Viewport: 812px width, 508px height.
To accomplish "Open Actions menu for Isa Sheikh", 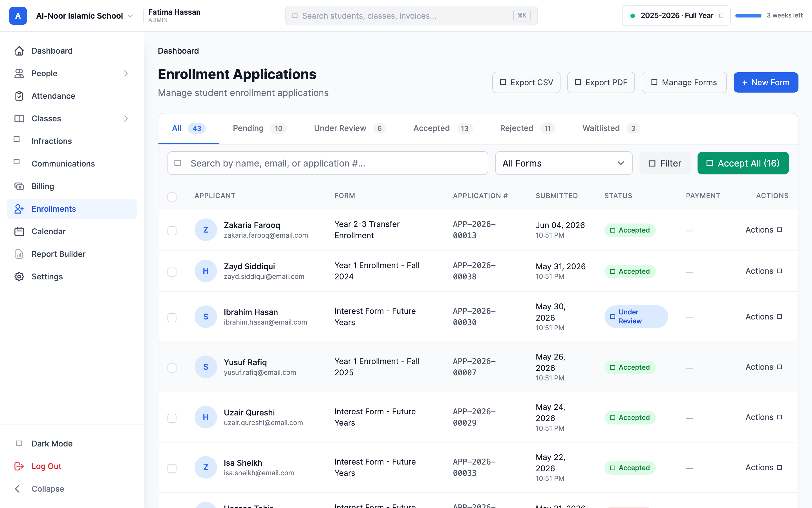I will pos(764,467).
